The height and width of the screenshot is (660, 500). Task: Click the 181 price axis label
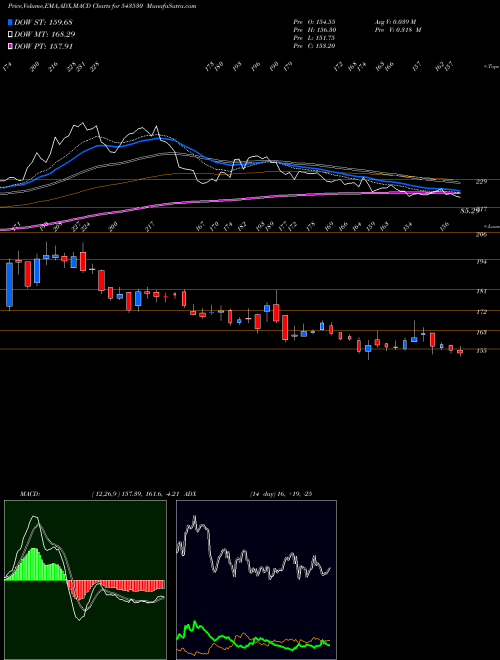[481, 291]
